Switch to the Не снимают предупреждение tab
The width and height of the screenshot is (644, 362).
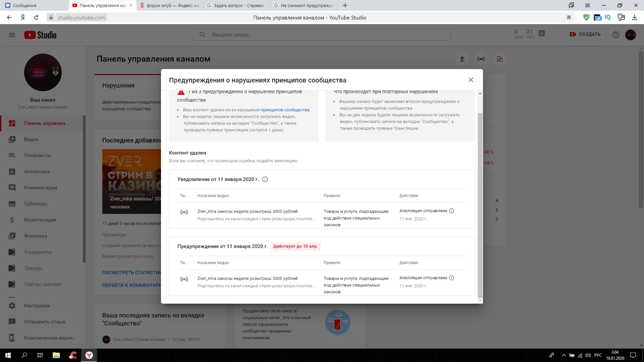304,5
